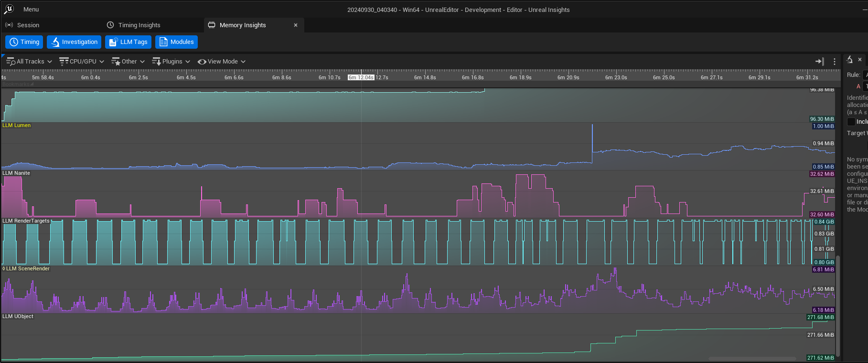Click the 32.62 MiB Nanite scale label
Viewport: 868px width, 363px height.
(x=822, y=174)
